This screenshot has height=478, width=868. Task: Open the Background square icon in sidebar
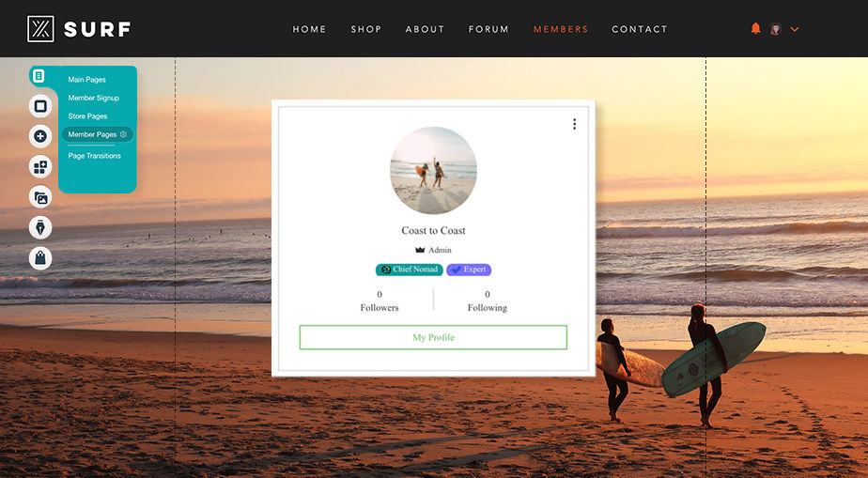[40, 106]
